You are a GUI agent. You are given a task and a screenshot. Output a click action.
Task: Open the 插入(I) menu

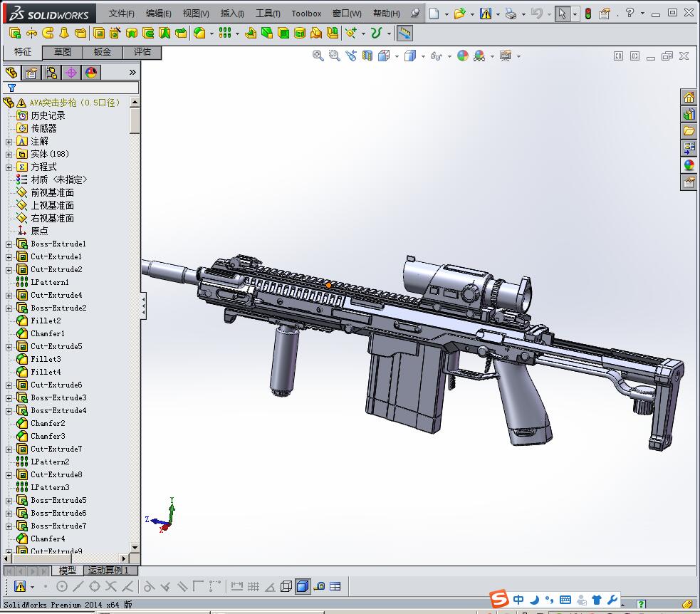pos(232,14)
